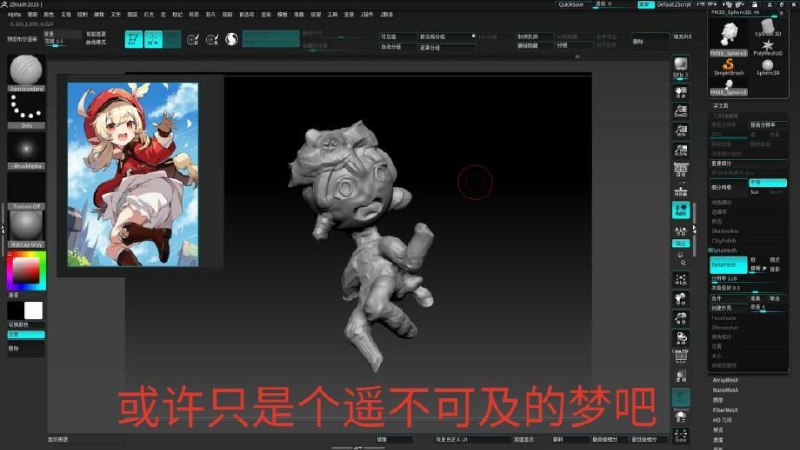Viewport: 800px width, 450px height.
Task: Click the AC50% half size icon
Action: (x=681, y=150)
